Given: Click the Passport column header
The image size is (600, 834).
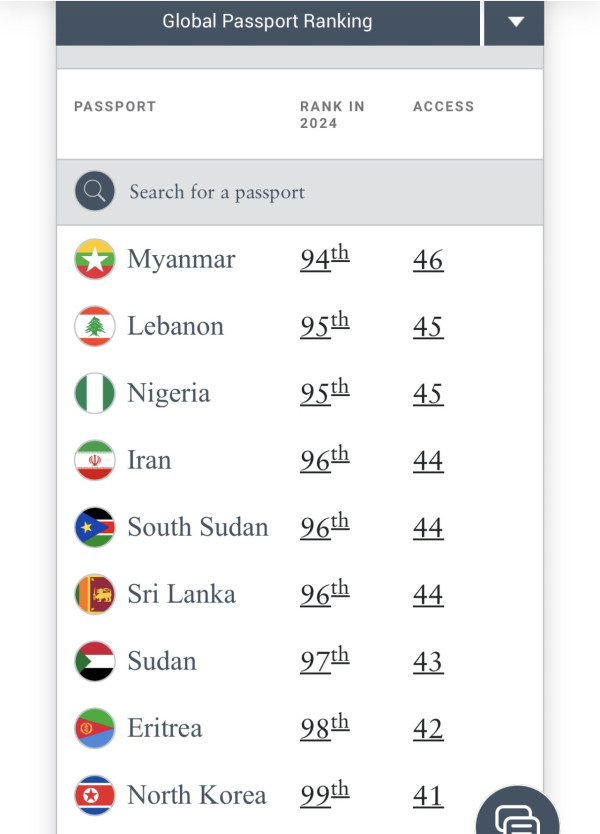Looking at the screenshot, I should [115, 106].
